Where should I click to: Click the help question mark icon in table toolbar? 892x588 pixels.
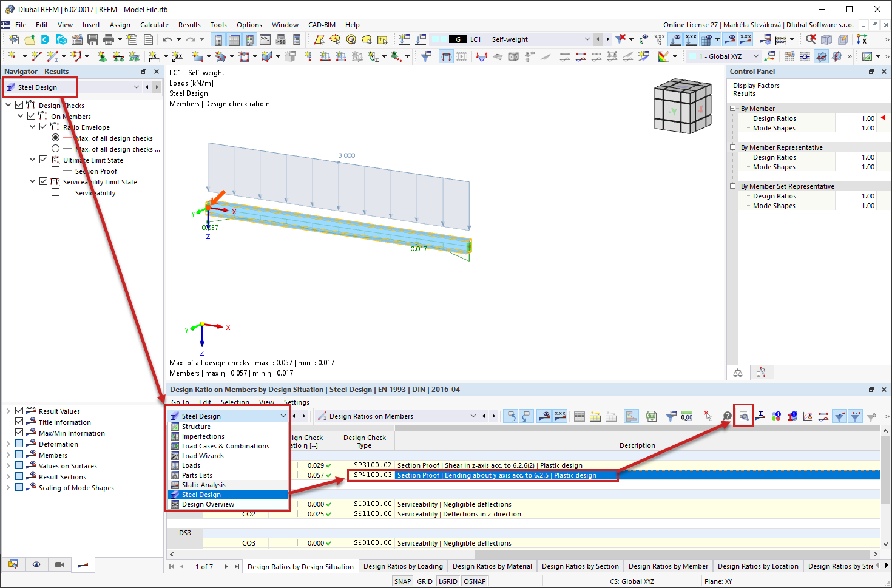[x=727, y=416]
